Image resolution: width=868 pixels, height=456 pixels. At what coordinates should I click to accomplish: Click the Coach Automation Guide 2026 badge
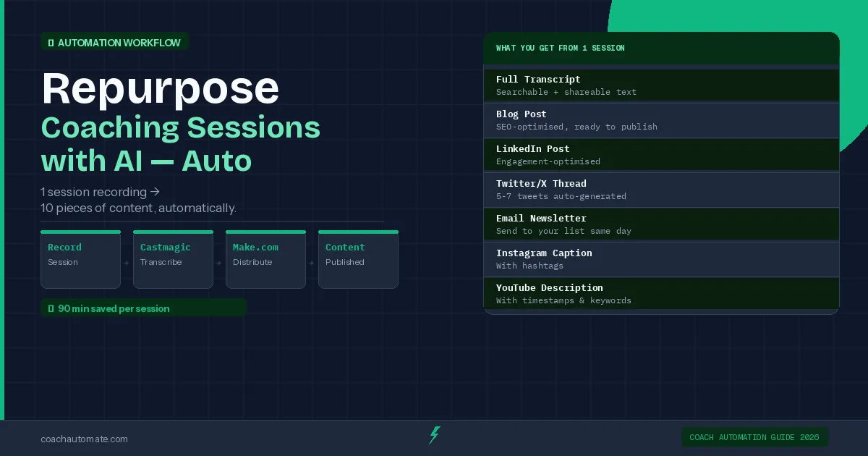pyautogui.click(x=754, y=437)
